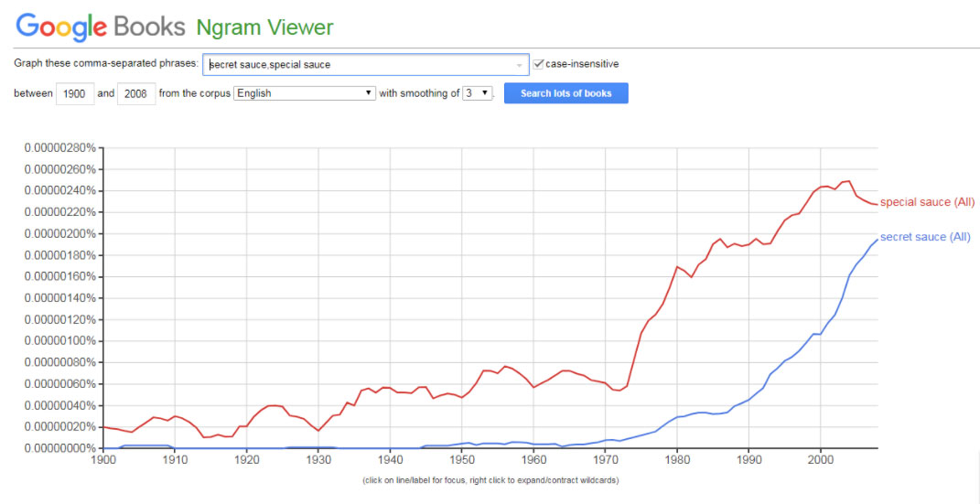
Task: Click the red line's peak near 2004
Action: pos(849,181)
